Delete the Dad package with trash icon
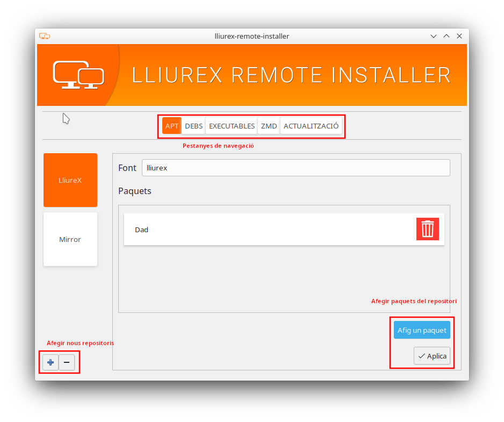This screenshot has width=504, height=422. (427, 229)
